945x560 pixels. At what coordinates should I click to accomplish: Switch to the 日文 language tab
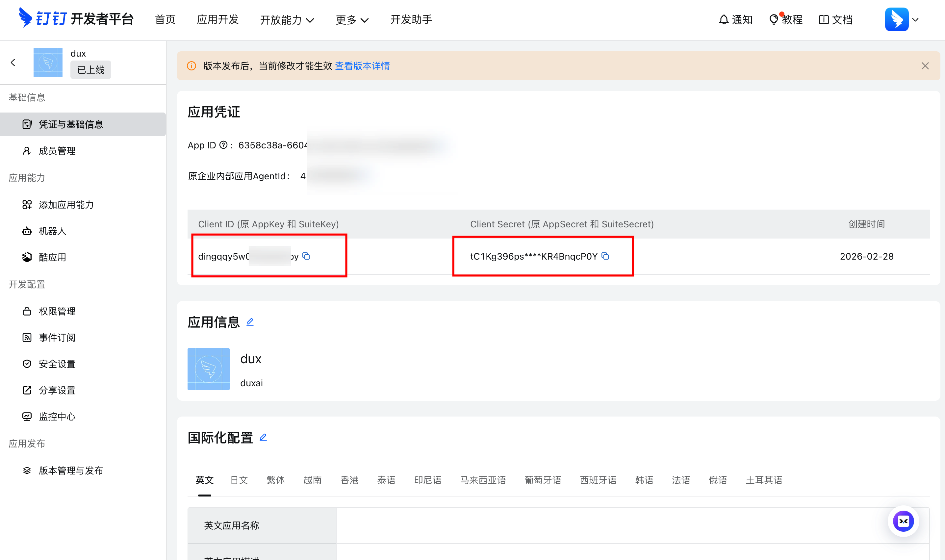pos(239,480)
